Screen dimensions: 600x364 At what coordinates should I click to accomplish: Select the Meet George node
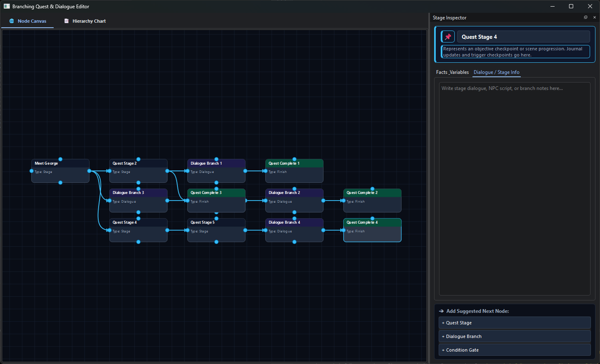point(60,171)
